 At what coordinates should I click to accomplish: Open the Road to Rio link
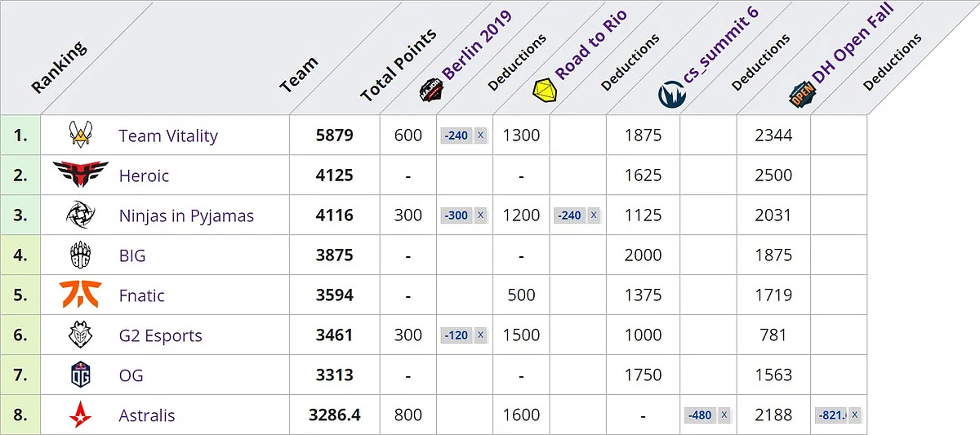590,46
